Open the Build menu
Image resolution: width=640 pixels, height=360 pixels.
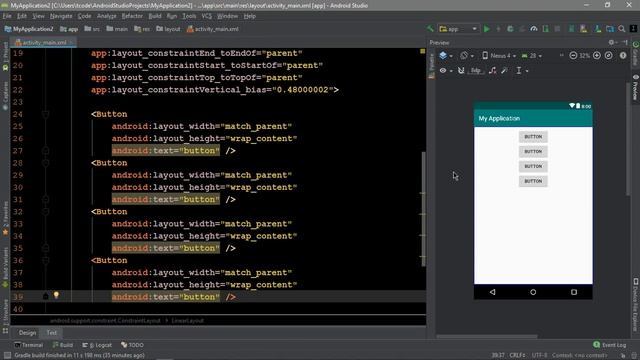pos(155,16)
